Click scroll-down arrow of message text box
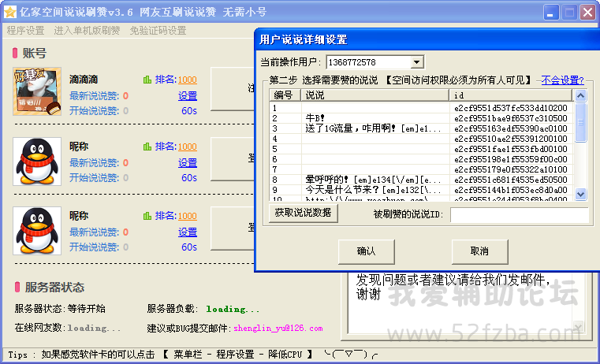 pyautogui.click(x=578, y=327)
